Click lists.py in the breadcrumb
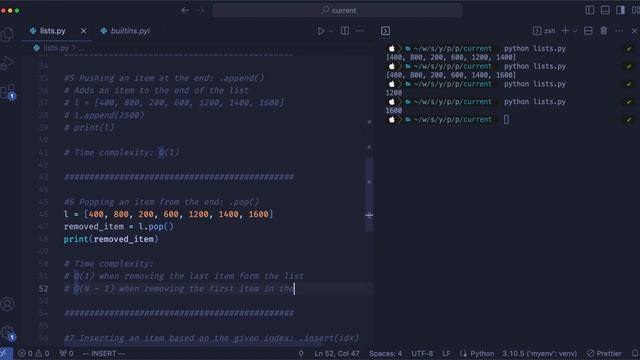This screenshot has width=640, height=360. pos(56,48)
